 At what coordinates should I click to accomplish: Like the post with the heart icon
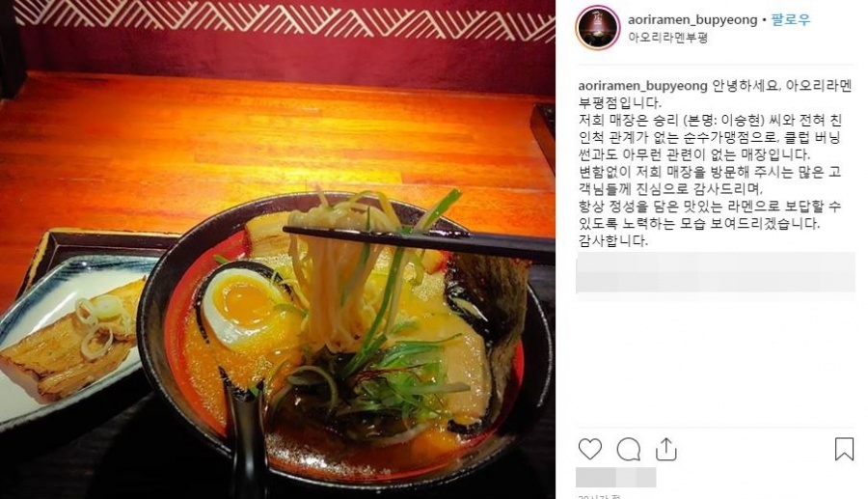589,449
